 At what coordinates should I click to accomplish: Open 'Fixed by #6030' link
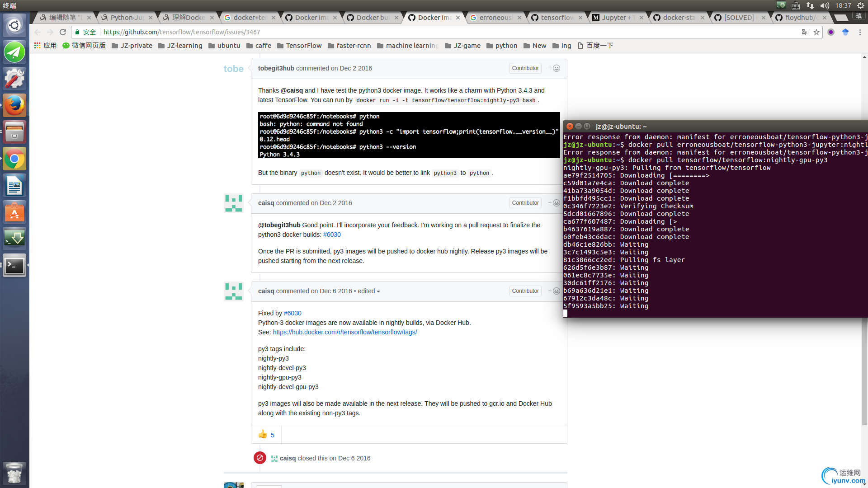292,313
